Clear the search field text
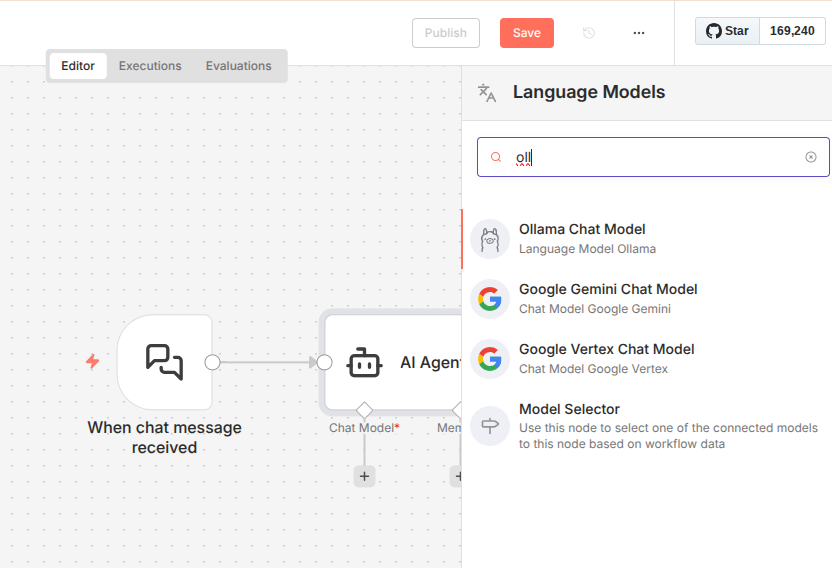 [x=811, y=157]
